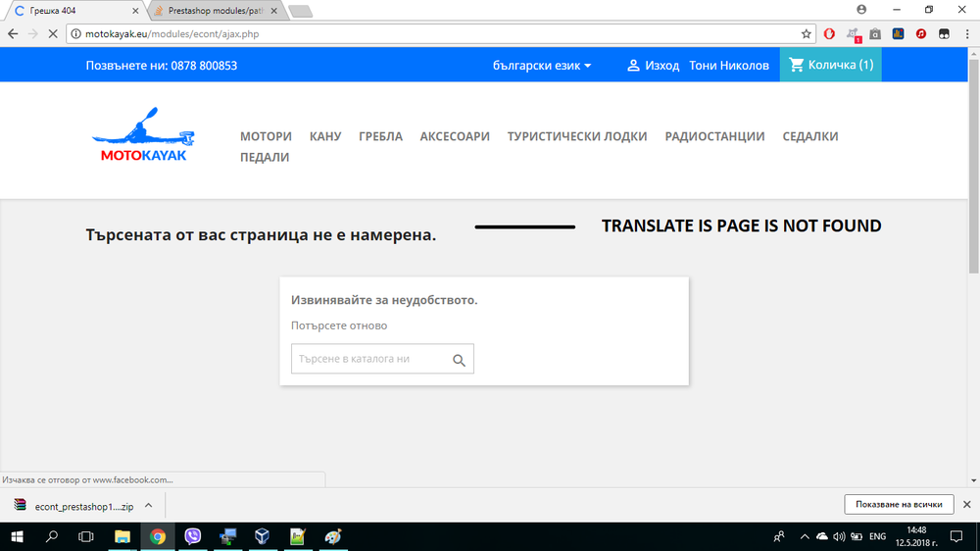980x551 pixels.
Task: Open VirtualBox from the taskbar
Action: click(x=263, y=536)
